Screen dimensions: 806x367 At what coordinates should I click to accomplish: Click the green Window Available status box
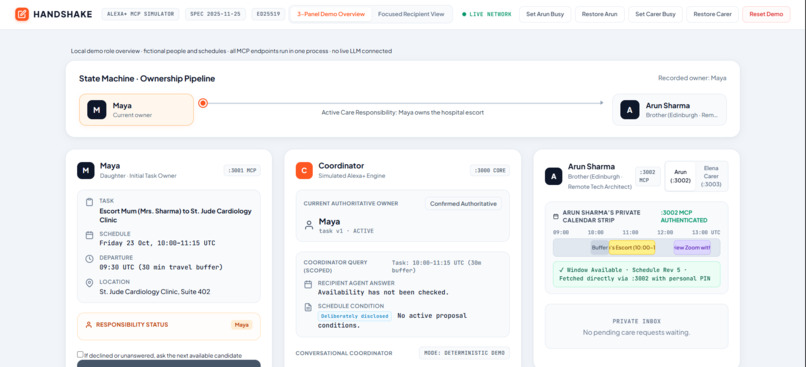point(636,274)
